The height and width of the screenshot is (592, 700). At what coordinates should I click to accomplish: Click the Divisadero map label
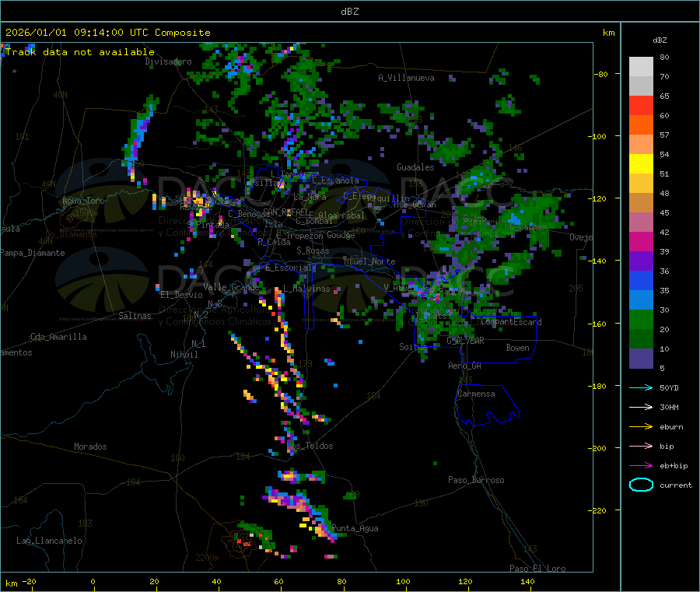168,61
